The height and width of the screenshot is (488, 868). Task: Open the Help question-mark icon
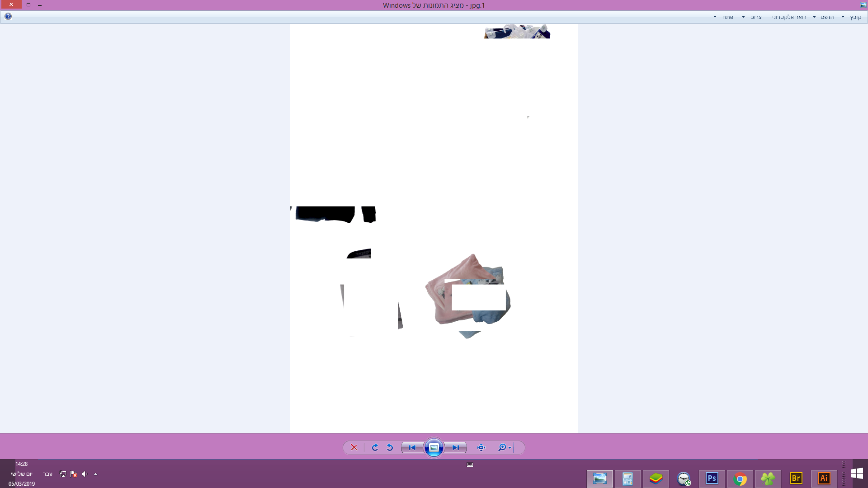8,16
